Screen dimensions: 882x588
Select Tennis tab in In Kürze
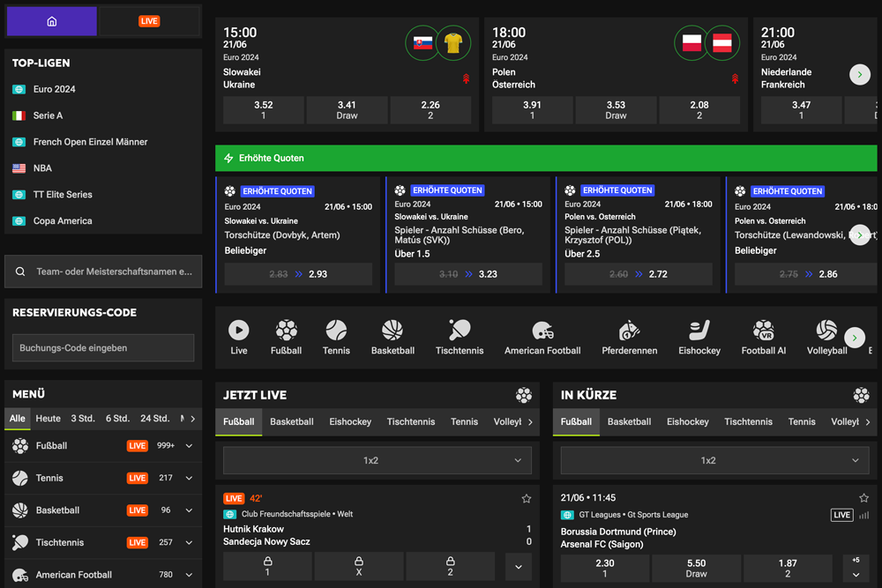pos(802,421)
